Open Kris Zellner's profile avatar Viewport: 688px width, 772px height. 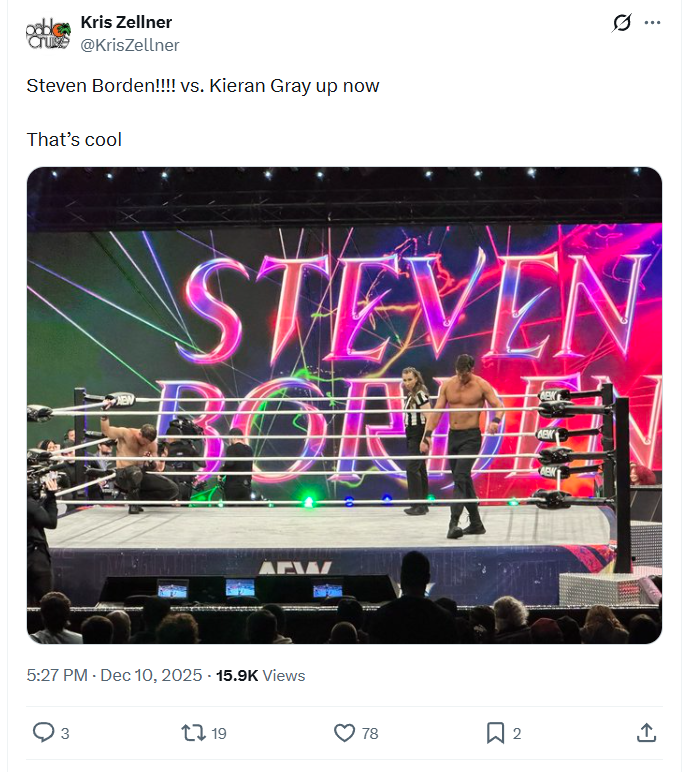(x=47, y=34)
